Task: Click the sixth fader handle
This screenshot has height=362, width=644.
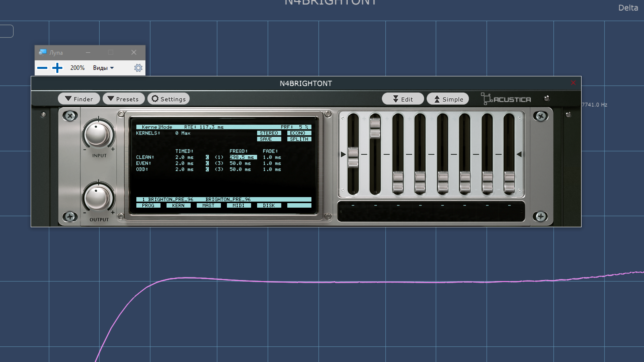Action: click(x=465, y=182)
